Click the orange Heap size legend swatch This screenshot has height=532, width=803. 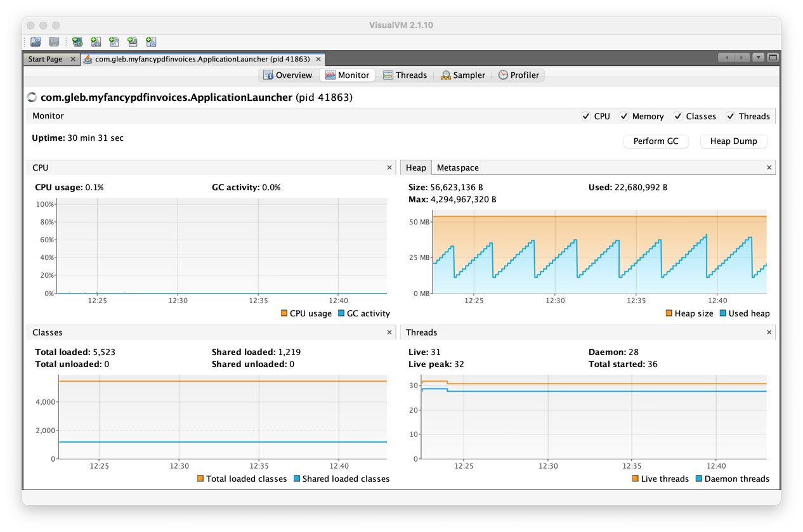coord(669,313)
